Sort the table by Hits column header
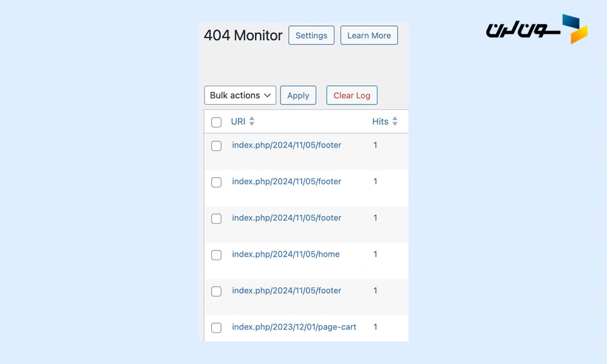The image size is (607, 364). tap(380, 121)
